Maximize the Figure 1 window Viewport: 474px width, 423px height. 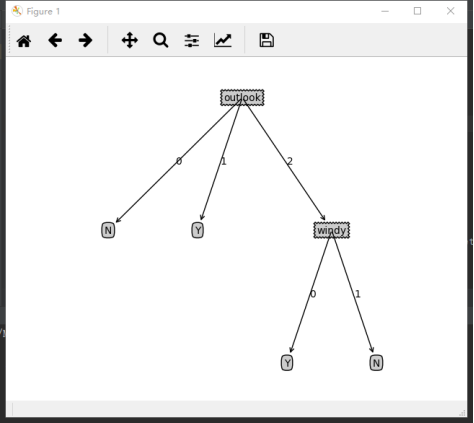pos(417,11)
